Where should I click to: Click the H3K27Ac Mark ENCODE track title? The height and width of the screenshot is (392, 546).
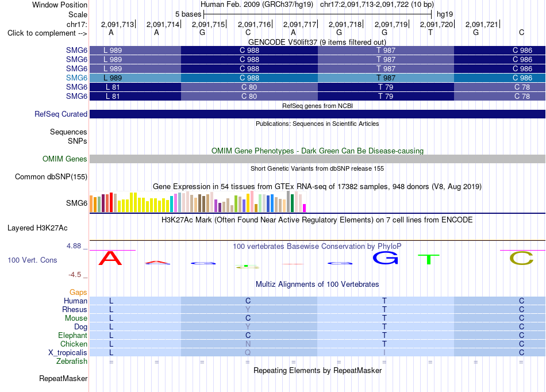click(x=317, y=220)
